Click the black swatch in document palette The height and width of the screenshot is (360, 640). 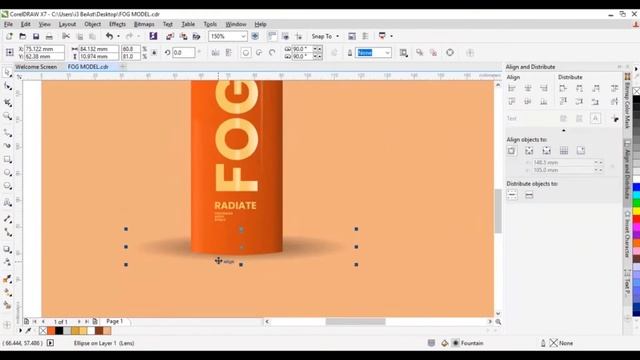click(x=59, y=331)
